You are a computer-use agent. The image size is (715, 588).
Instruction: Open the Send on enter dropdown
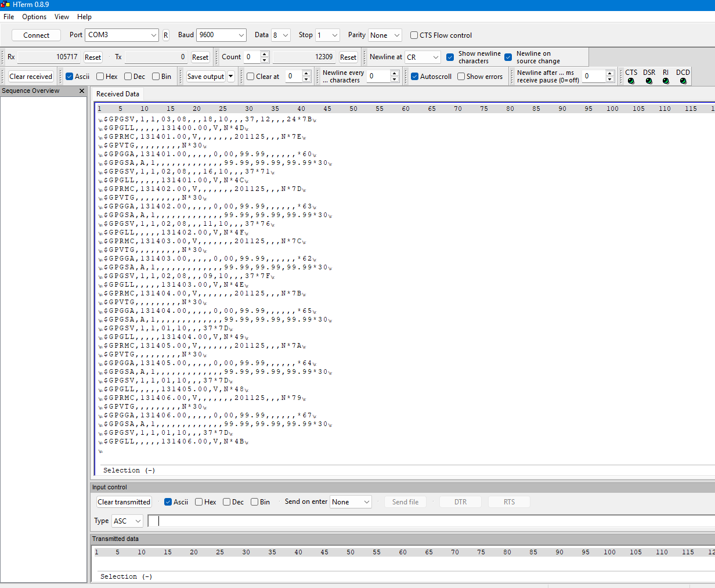coord(351,502)
